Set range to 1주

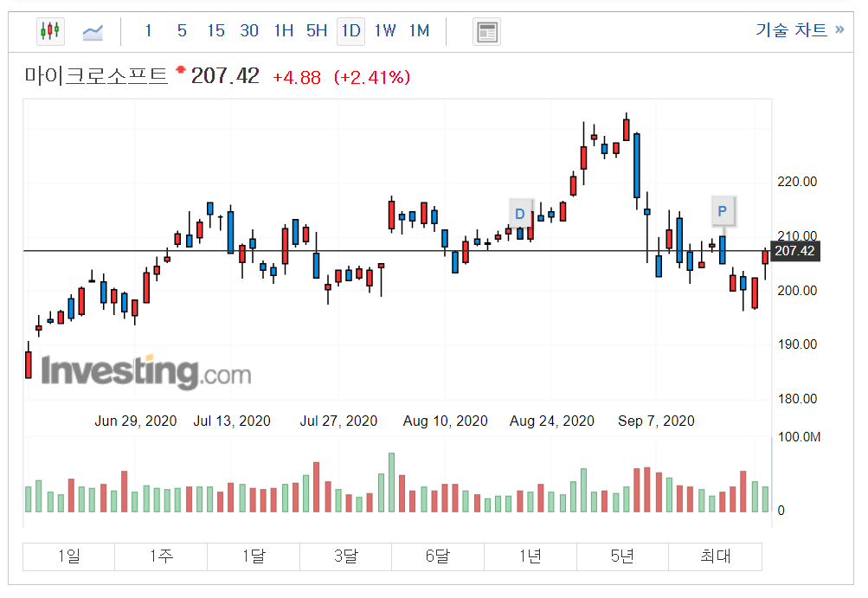(x=161, y=556)
